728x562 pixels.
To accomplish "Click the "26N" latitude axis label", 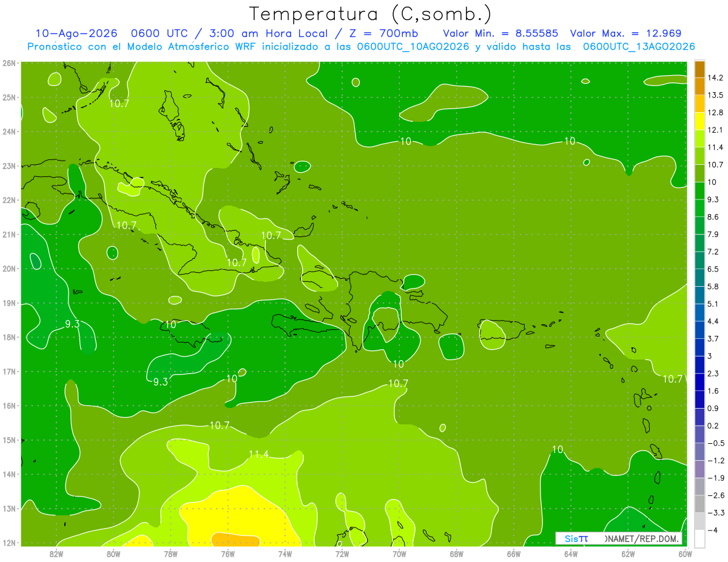I will [x=9, y=62].
